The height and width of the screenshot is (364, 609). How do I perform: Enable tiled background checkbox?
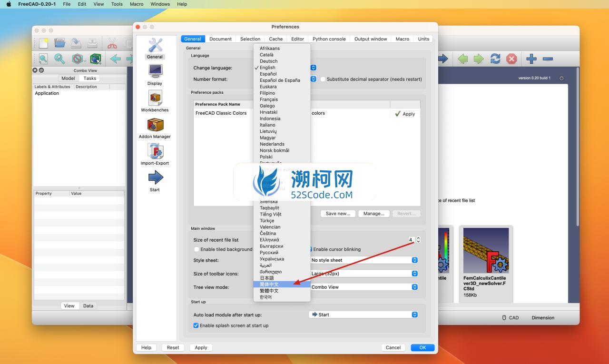pos(196,249)
